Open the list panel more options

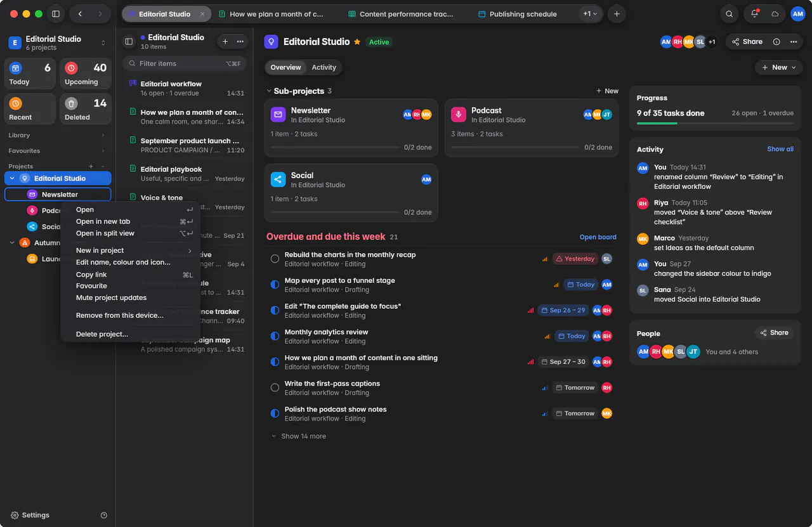(x=240, y=41)
